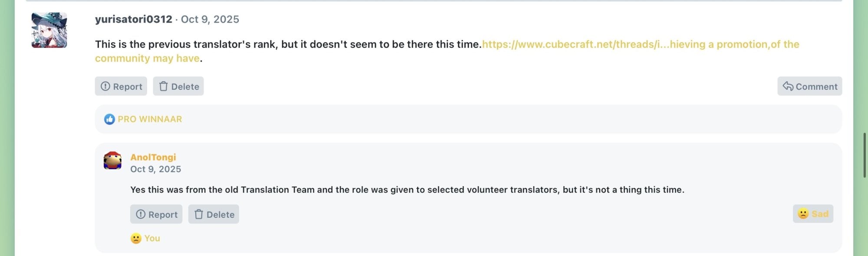Image resolution: width=868 pixels, height=256 pixels.
Task: Click sad face You reaction summary
Action: pyautogui.click(x=145, y=238)
